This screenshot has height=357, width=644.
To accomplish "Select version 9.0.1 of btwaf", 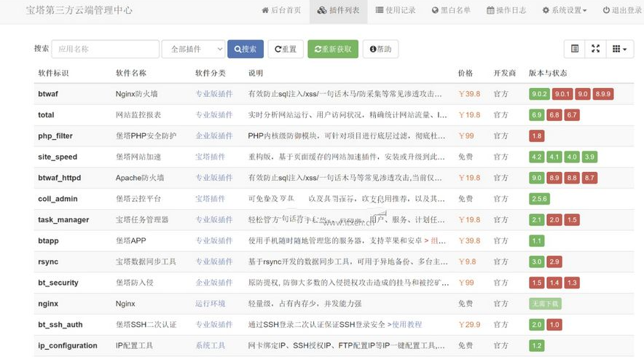I will pos(562,94).
